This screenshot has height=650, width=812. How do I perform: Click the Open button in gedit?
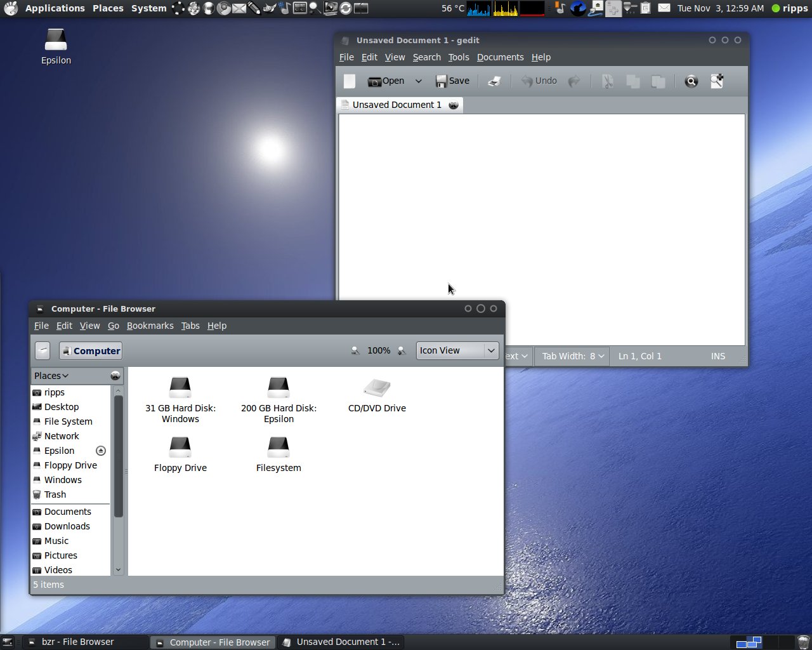pyautogui.click(x=386, y=81)
